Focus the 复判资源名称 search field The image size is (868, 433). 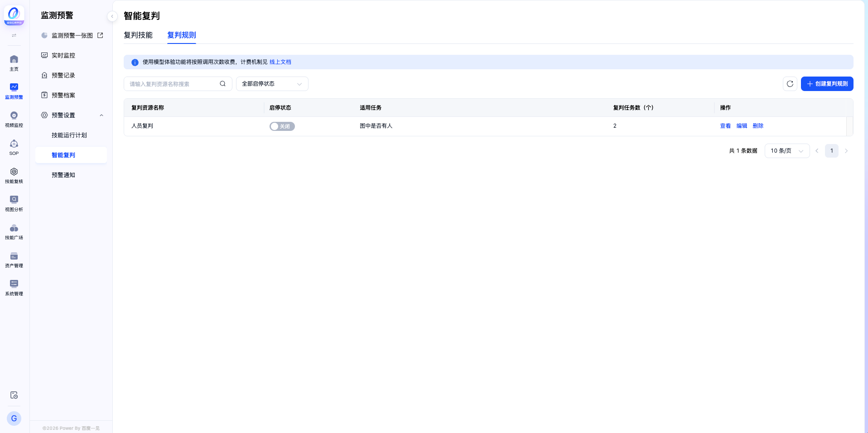pos(178,84)
